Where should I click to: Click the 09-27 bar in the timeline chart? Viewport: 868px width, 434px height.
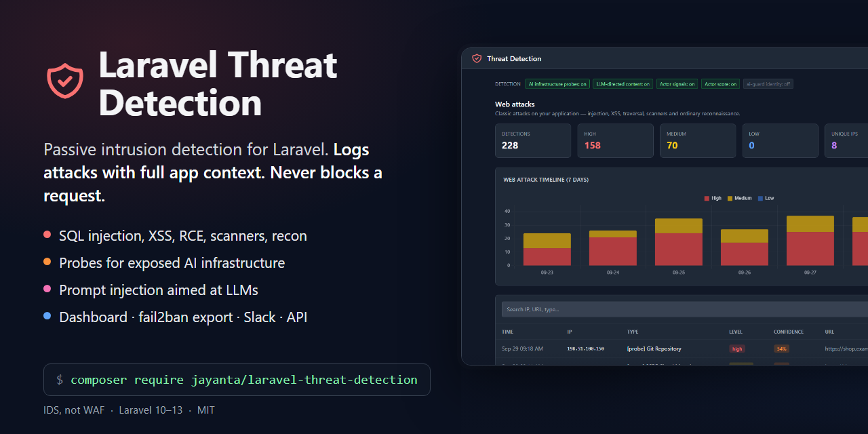(x=810, y=240)
